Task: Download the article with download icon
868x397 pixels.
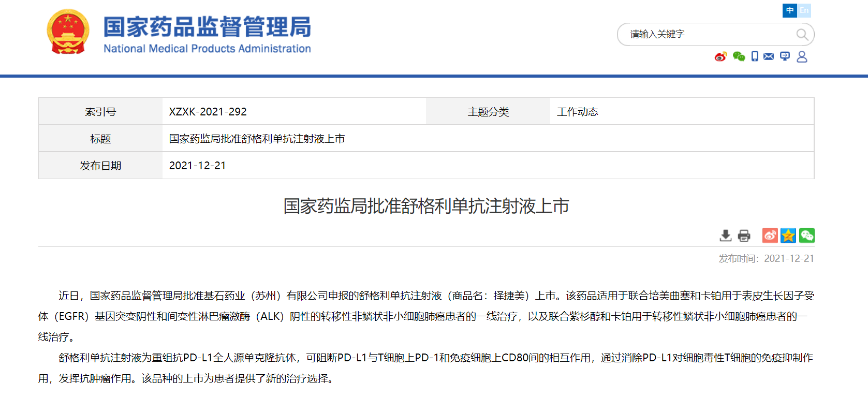Action: [x=726, y=236]
